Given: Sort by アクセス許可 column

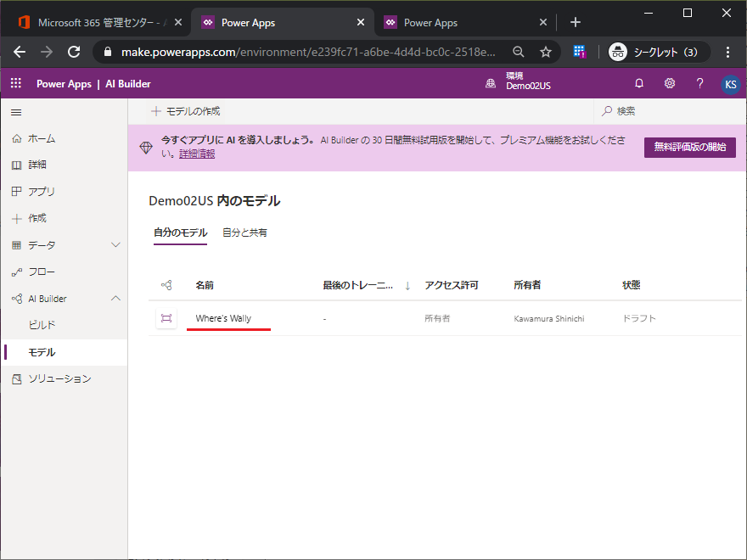Looking at the screenshot, I should pos(451,285).
